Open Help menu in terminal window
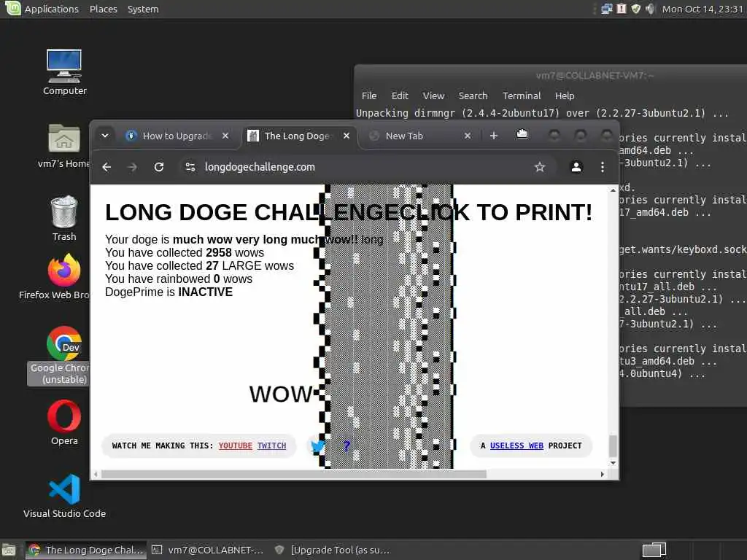This screenshot has width=747, height=560. pyautogui.click(x=565, y=96)
